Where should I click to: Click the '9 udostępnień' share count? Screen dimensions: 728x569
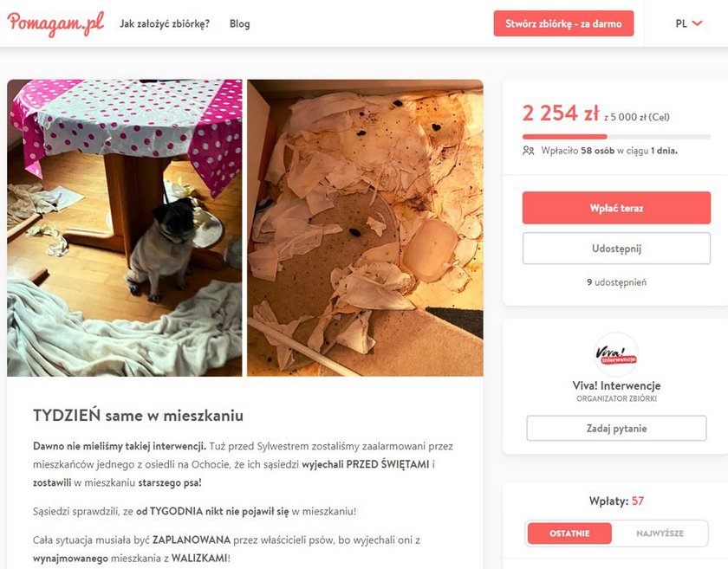click(x=616, y=282)
